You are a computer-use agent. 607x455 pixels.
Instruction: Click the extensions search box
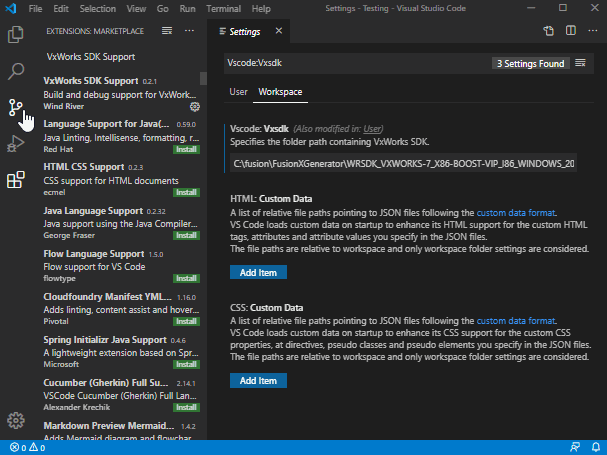122,57
